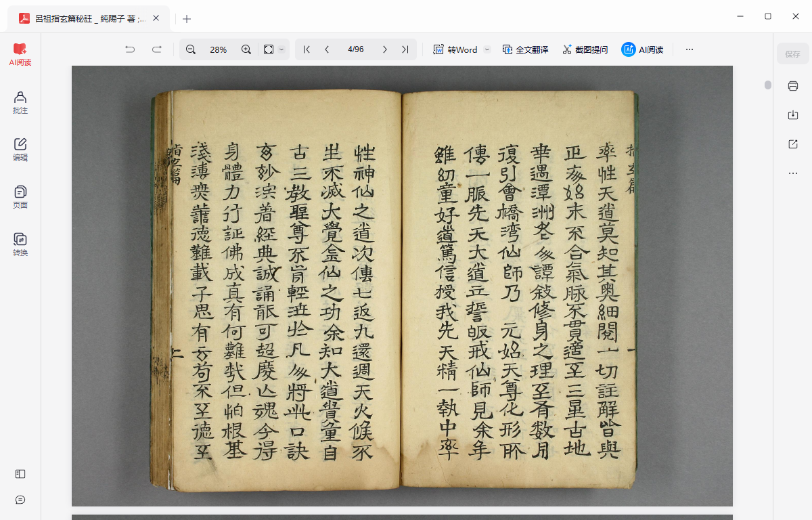Zoom out with the minus magnifier

pos(191,49)
